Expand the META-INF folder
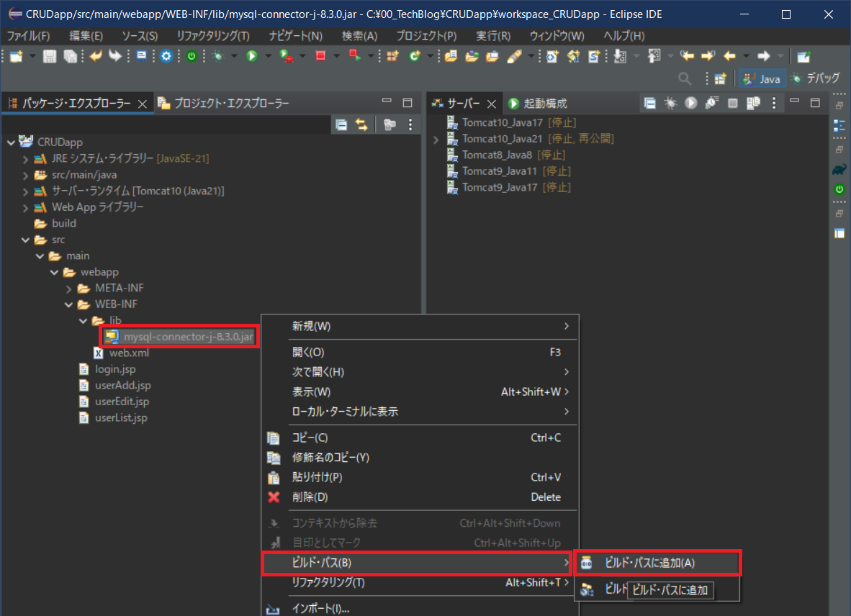This screenshot has width=851, height=616. [69, 289]
